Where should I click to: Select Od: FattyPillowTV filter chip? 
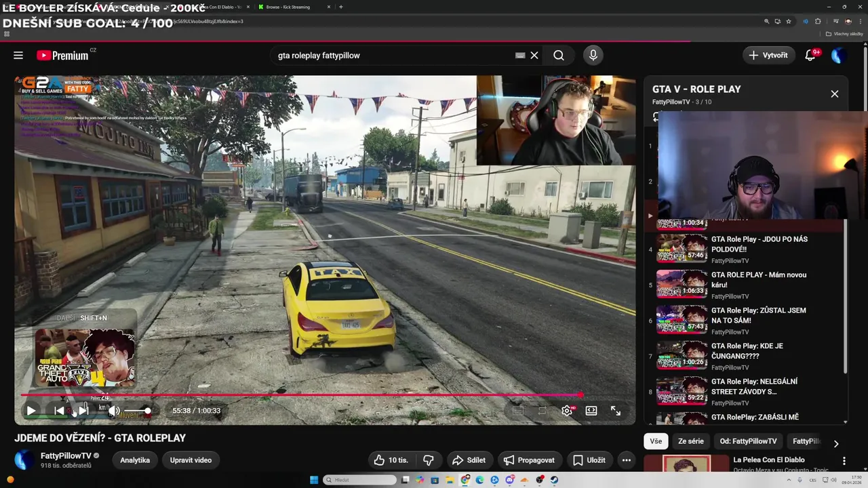749,441
